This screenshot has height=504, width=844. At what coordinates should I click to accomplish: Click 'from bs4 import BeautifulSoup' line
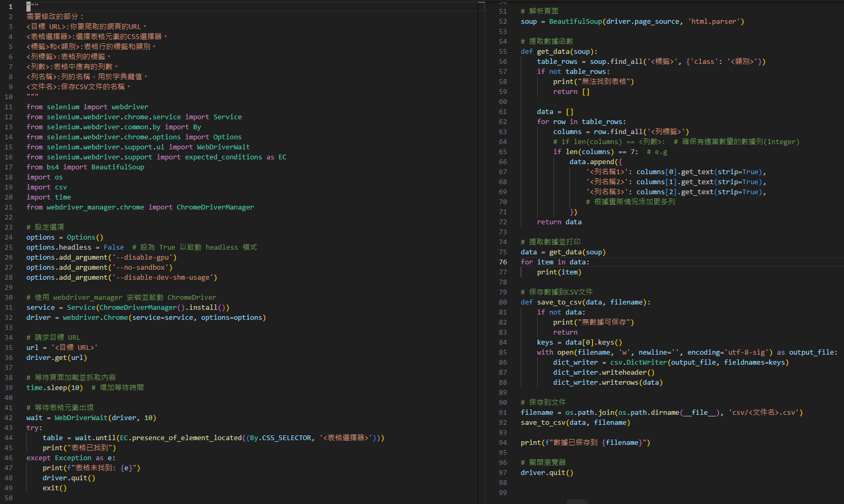(85, 167)
